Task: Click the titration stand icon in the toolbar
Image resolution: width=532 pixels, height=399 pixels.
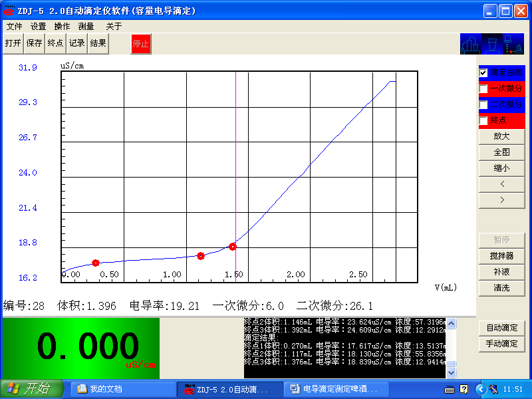Action: pos(492,44)
